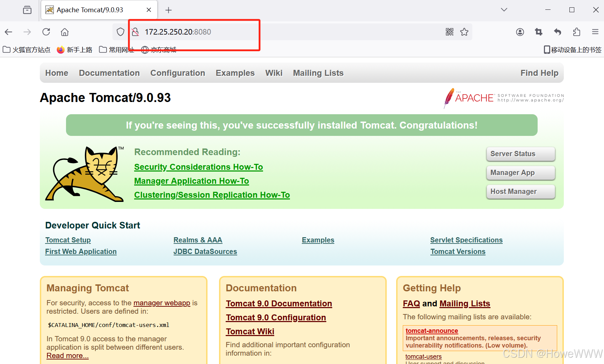Open Find Help nav item
Image resolution: width=604 pixels, height=364 pixels.
tap(539, 73)
